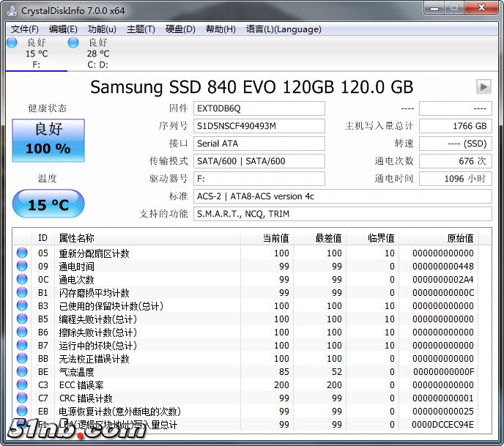The width and height of the screenshot is (504, 446).
Task: Select the C: D: drive status orb
Action: point(73,42)
